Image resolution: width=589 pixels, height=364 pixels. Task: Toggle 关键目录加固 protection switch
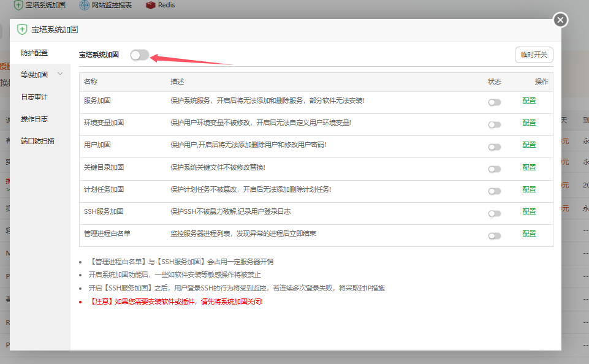(494, 169)
